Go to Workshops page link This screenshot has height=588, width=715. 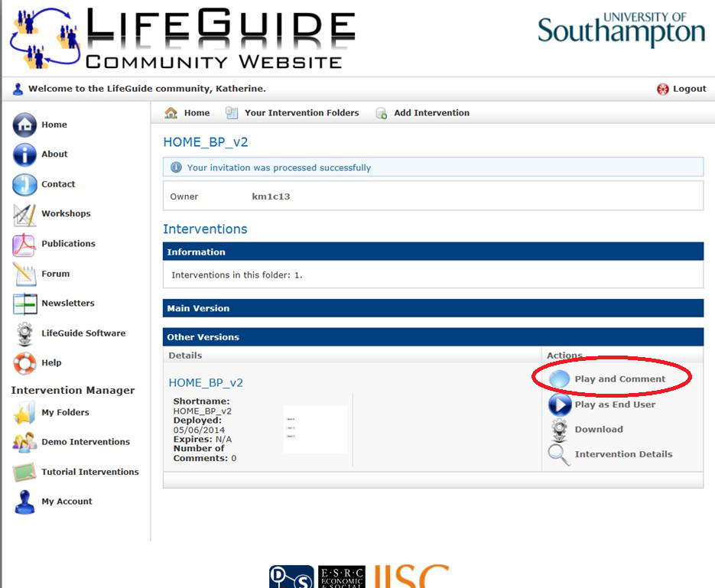pos(66,214)
